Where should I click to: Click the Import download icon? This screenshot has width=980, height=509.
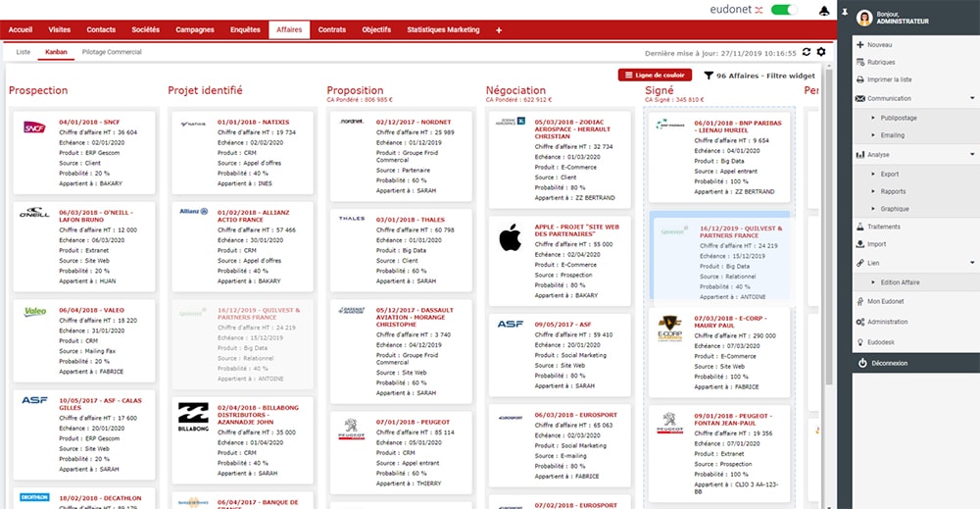click(x=860, y=244)
